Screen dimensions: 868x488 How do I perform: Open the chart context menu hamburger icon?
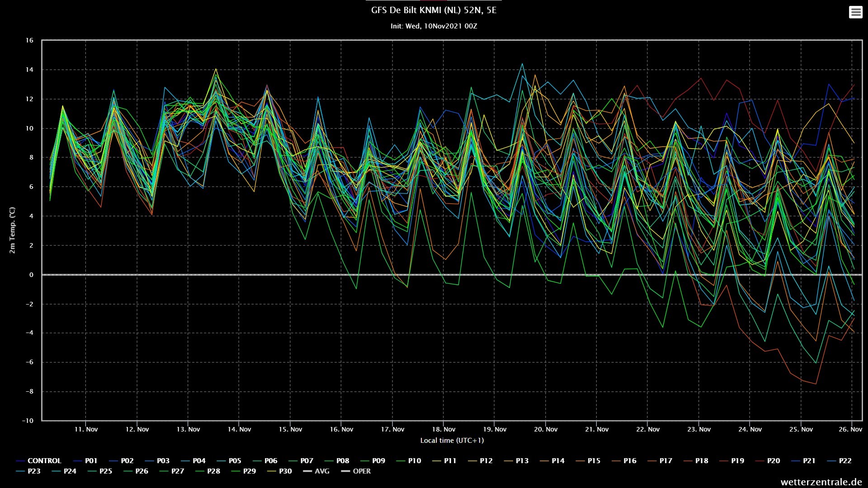pos(855,12)
